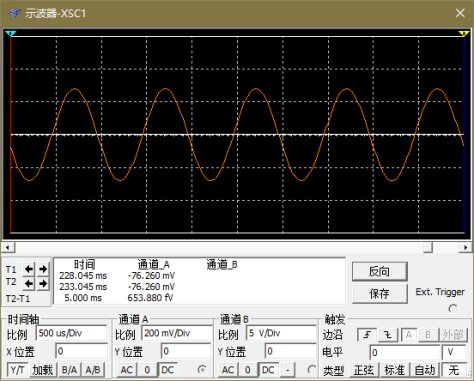Select the Ext. Trigger radio button
Viewport: 474px width, 381px height.
[453, 308]
